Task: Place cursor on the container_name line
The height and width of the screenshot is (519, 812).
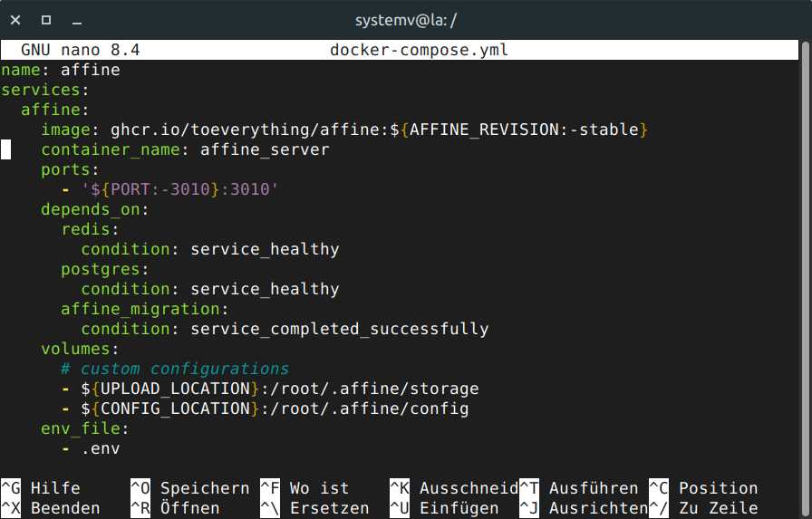Action: [185, 149]
